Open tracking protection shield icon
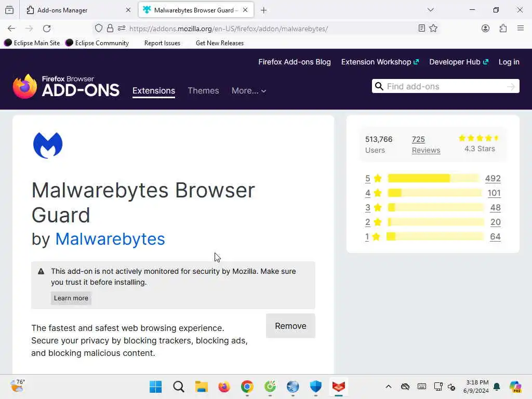 coord(98,29)
